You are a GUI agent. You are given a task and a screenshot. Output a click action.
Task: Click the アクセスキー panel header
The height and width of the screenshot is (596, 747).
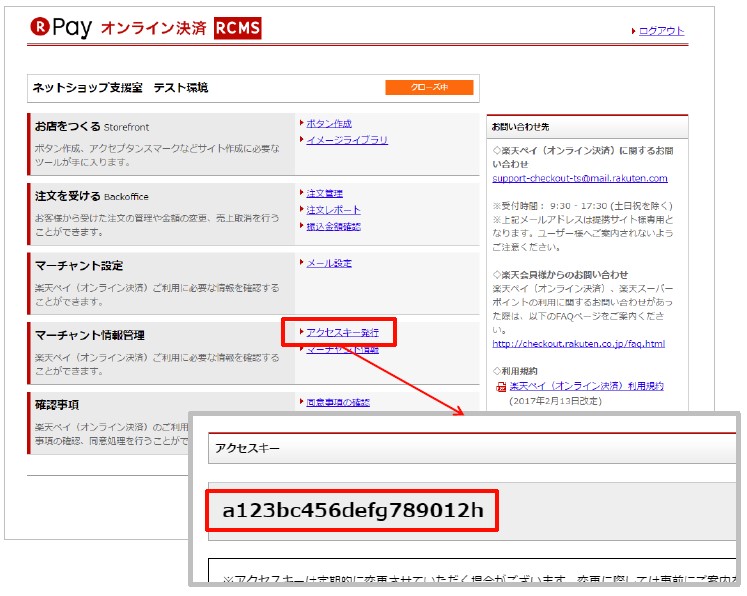(472, 448)
